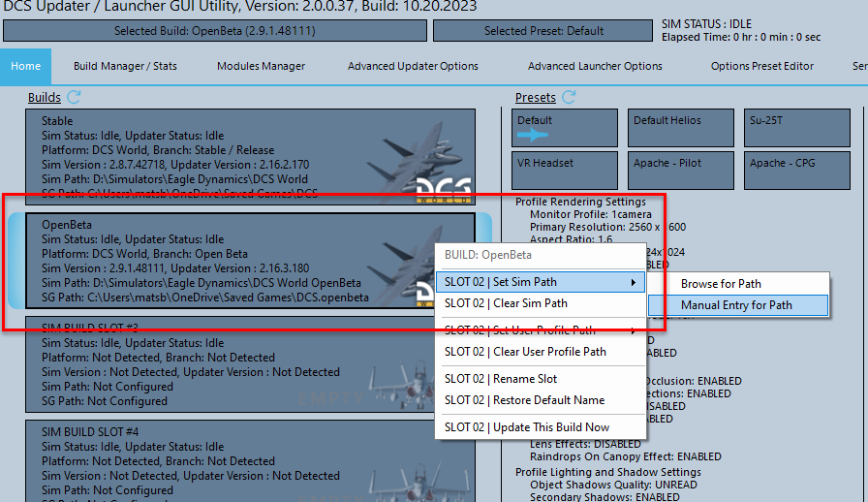The width and height of the screenshot is (868, 502).
Task: Click Elapsed Time: 0 hr : 0 min text
Action: click(741, 37)
